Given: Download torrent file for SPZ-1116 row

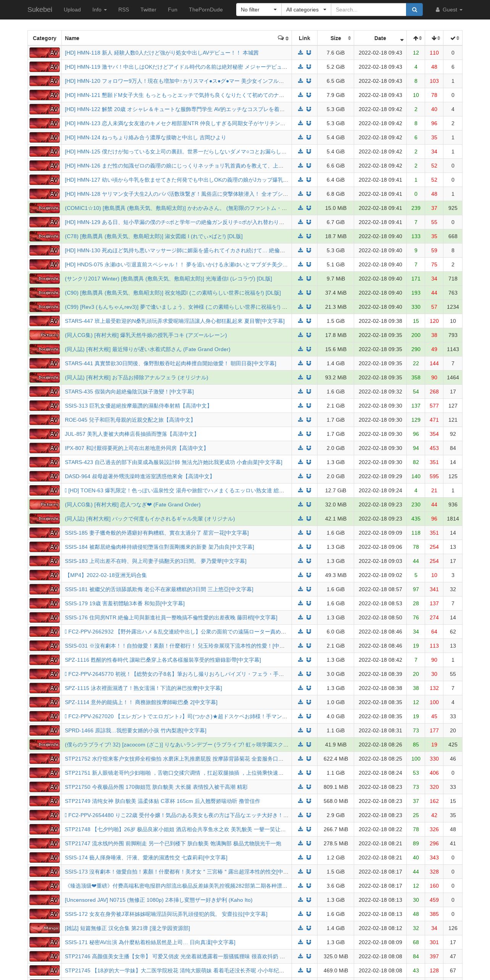Looking at the screenshot, I should coord(300,660).
